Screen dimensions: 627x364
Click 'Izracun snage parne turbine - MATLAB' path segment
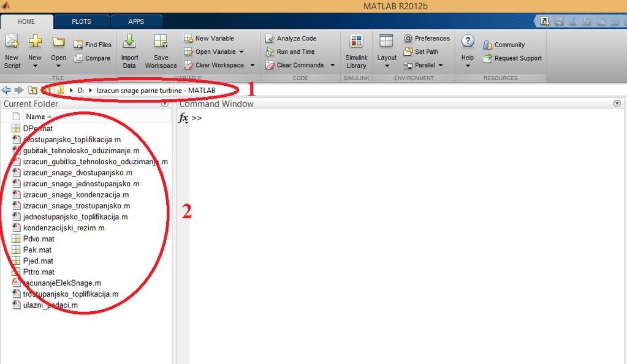[x=156, y=91]
